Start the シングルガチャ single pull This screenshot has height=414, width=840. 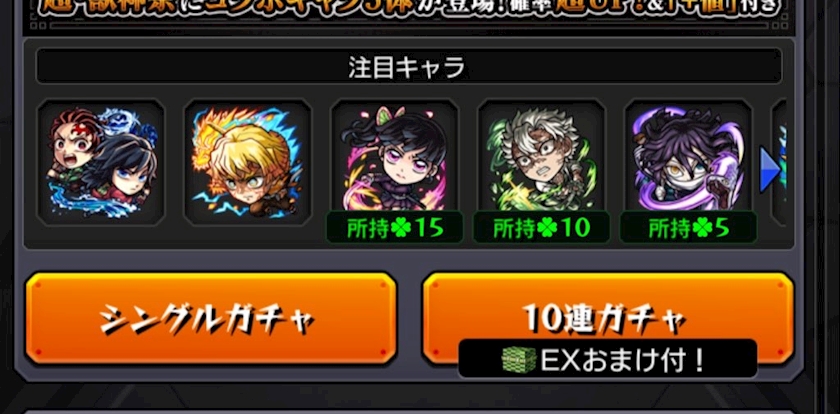coord(211,318)
